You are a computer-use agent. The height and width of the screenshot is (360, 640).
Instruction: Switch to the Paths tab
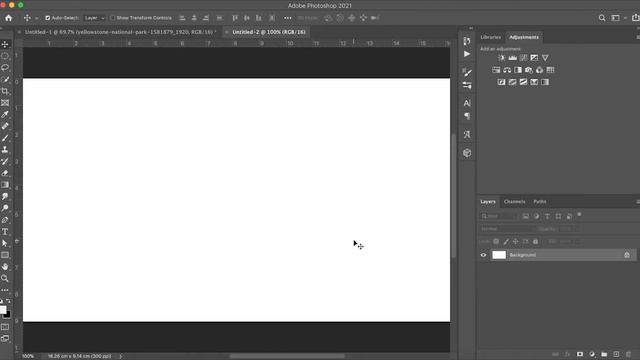click(x=540, y=202)
